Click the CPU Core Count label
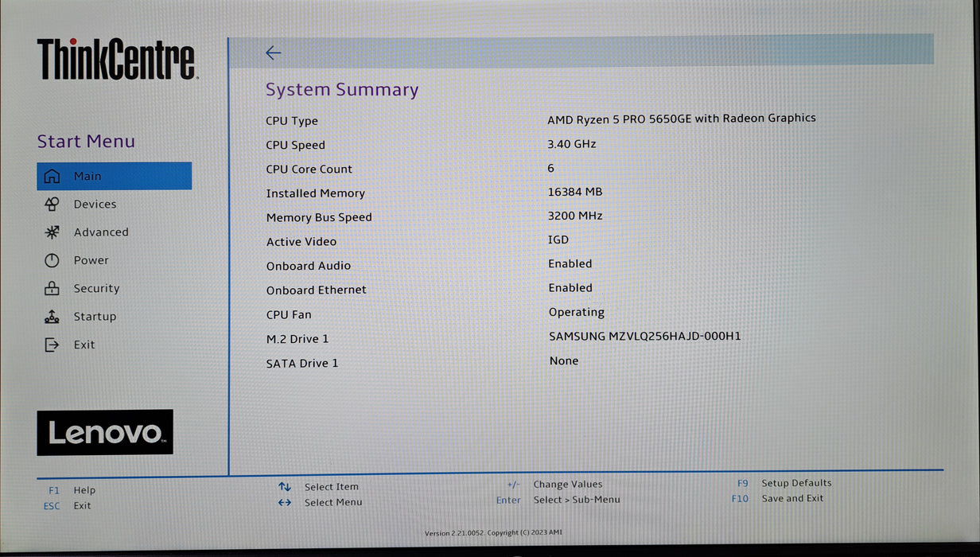The height and width of the screenshot is (557, 980). click(x=309, y=169)
